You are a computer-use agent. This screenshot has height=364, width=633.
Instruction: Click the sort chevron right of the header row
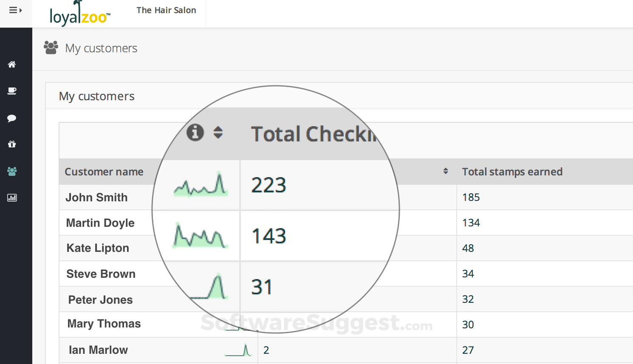[446, 171]
